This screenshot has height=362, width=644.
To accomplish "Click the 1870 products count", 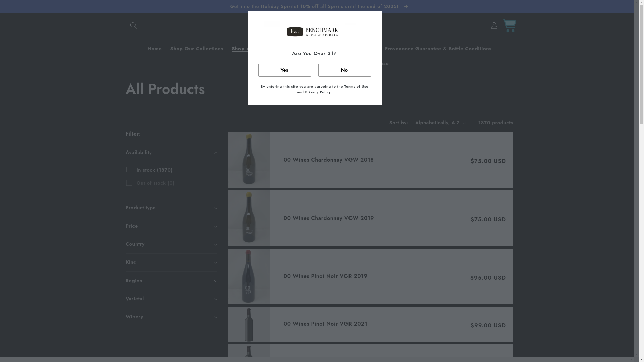I will point(495,123).
